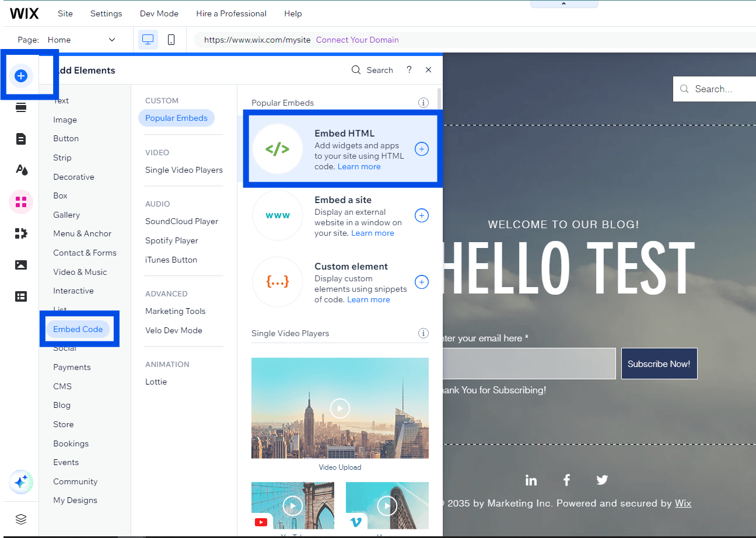Open the Sections icon in left sidebar
The image size is (756, 538).
21,107
